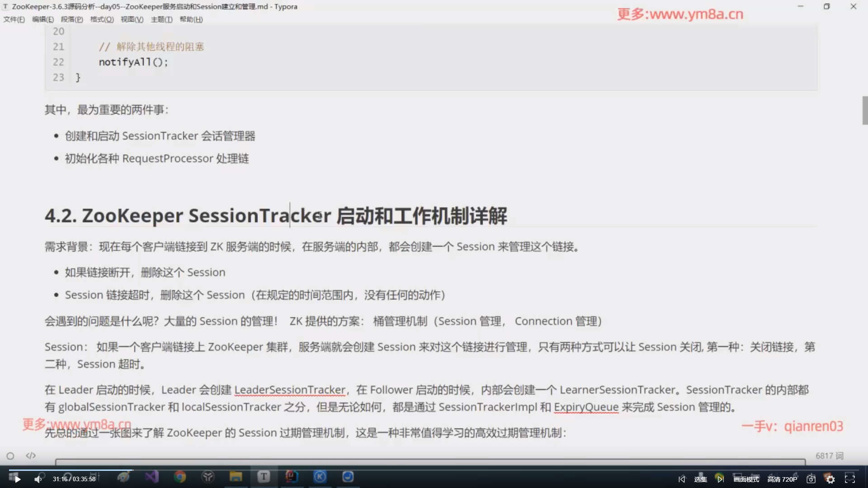Mute the video player volume
The image size is (868, 488).
38,479
